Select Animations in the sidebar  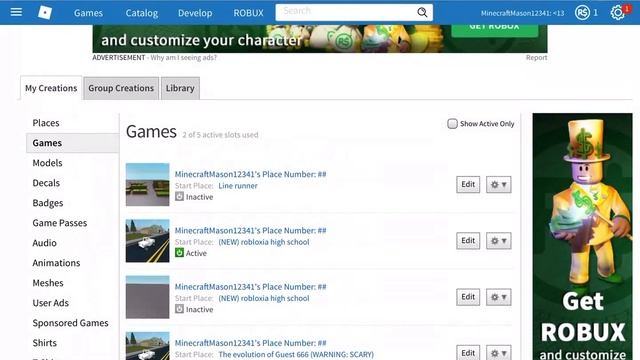[56, 263]
